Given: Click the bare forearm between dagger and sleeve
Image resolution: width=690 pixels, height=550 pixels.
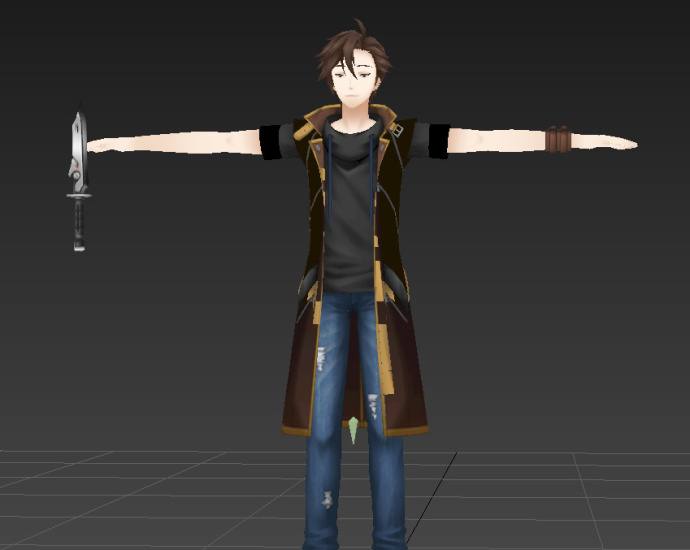Looking at the screenshot, I should click(x=180, y=142).
